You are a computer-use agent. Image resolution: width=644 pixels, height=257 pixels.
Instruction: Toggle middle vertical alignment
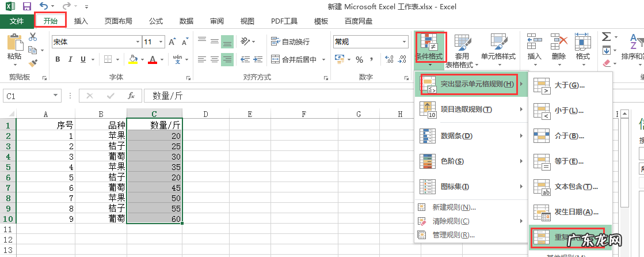(215, 41)
